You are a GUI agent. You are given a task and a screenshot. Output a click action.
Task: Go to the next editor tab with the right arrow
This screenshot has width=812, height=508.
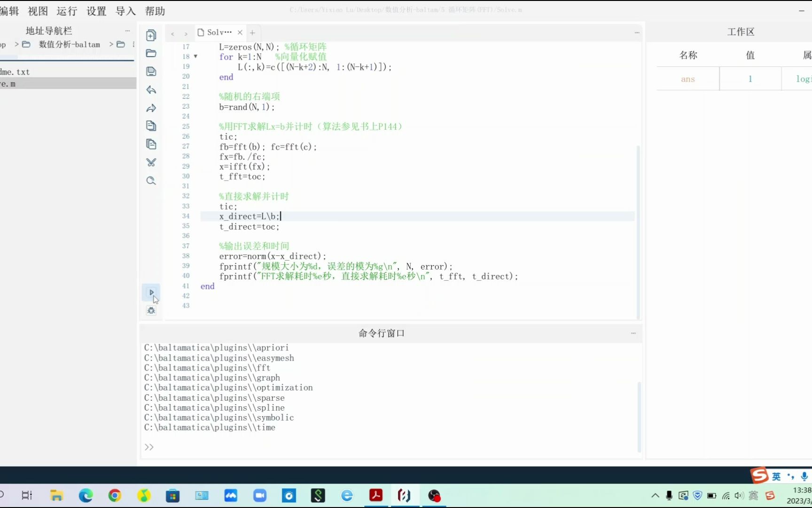(186, 33)
